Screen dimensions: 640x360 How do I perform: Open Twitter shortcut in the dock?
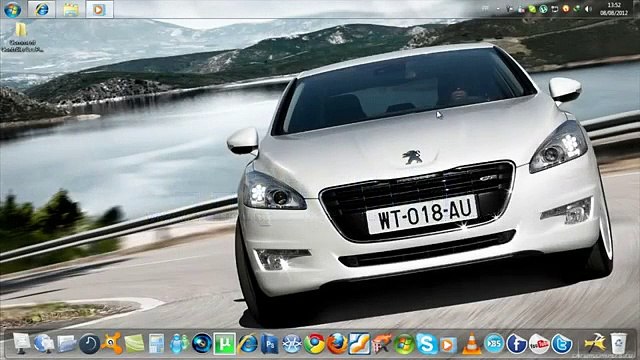[562, 344]
